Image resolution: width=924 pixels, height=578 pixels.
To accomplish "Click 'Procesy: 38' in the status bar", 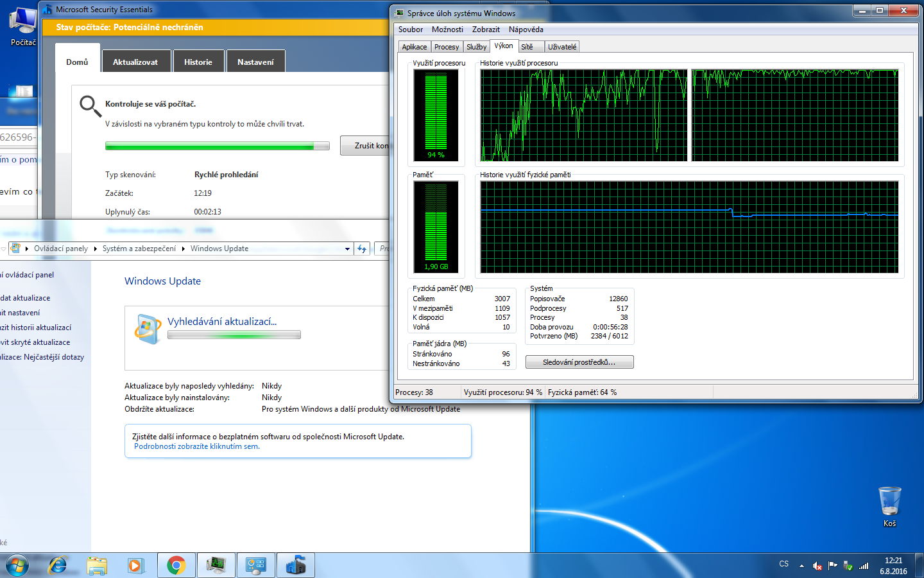I will tap(415, 392).
